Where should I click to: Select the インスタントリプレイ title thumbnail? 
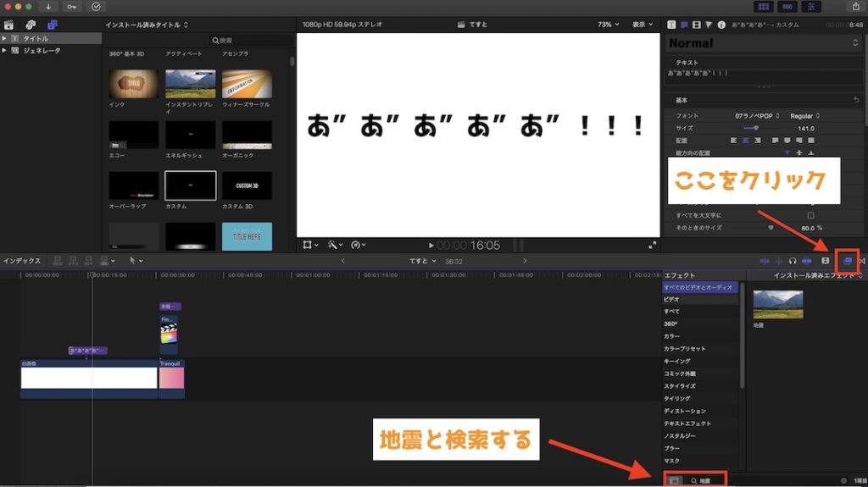click(191, 84)
